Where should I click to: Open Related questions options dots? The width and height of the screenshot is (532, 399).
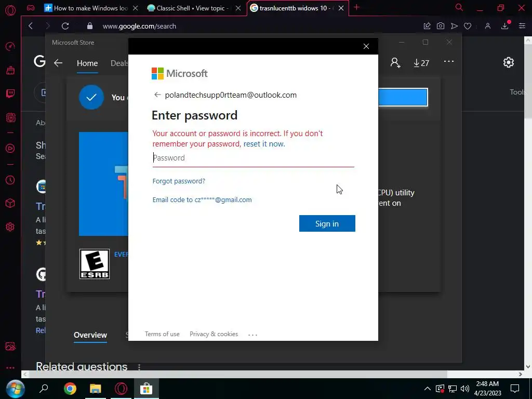139,367
